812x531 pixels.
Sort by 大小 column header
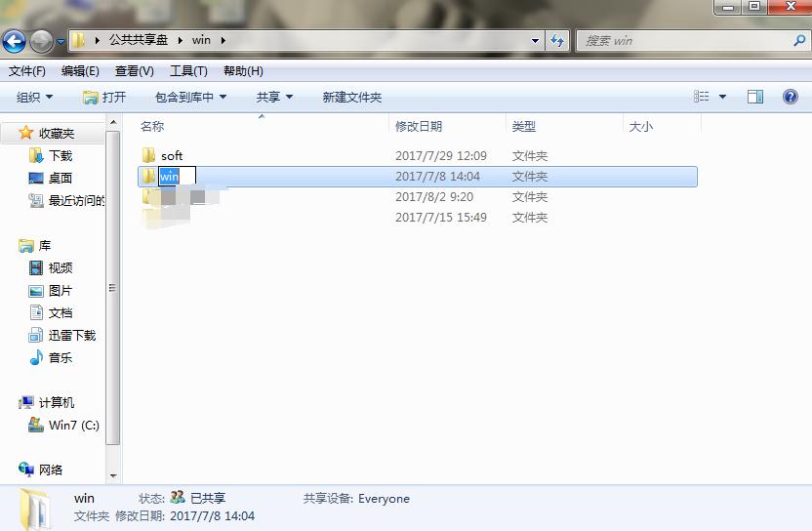640,126
